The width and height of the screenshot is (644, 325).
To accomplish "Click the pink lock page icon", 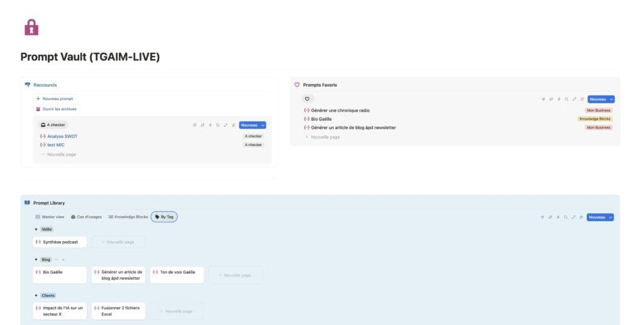I will coord(31,28).
